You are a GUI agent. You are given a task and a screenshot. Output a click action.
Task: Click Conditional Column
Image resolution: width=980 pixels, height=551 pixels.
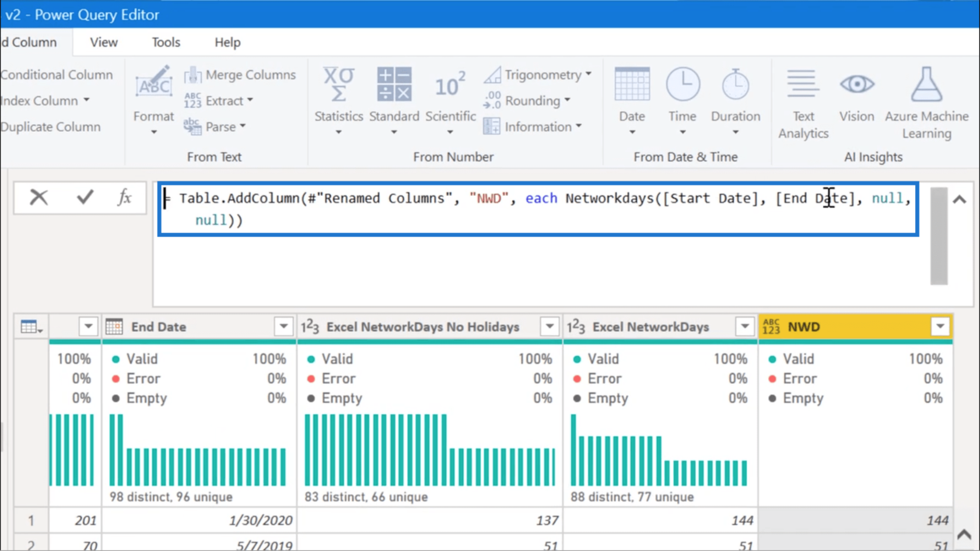pyautogui.click(x=57, y=75)
